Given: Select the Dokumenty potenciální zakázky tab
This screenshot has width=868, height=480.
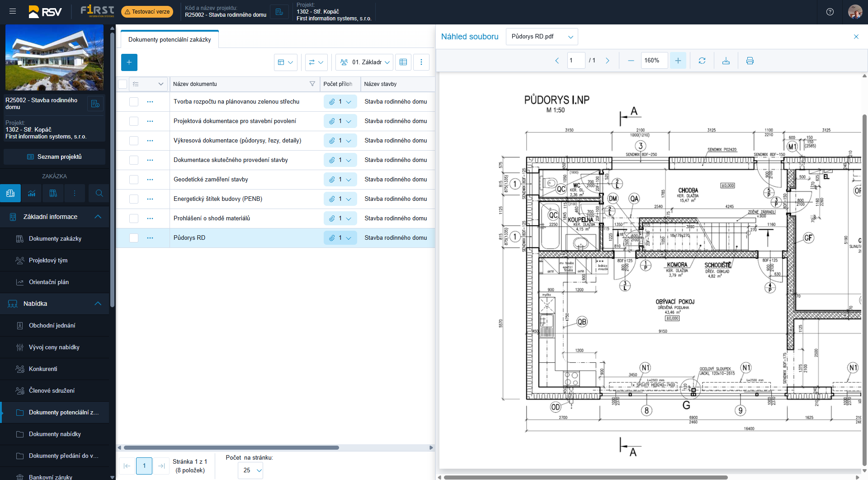Looking at the screenshot, I should pyautogui.click(x=170, y=40).
